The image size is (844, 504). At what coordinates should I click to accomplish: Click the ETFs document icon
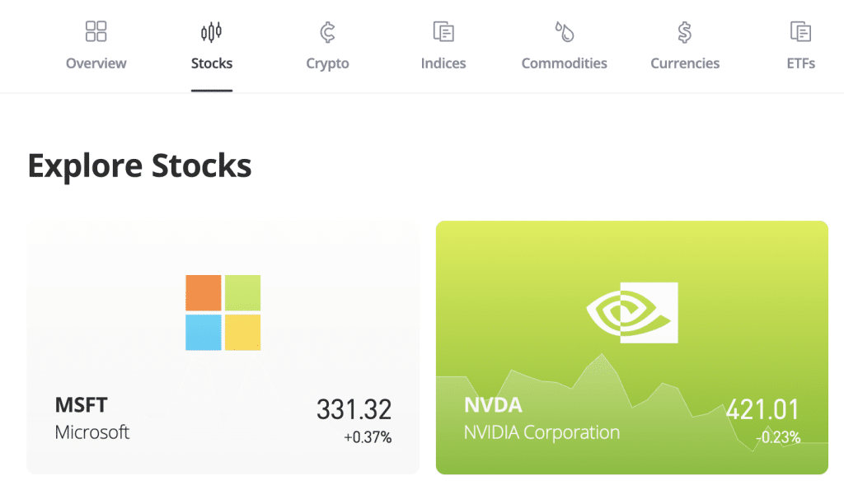[x=800, y=30]
